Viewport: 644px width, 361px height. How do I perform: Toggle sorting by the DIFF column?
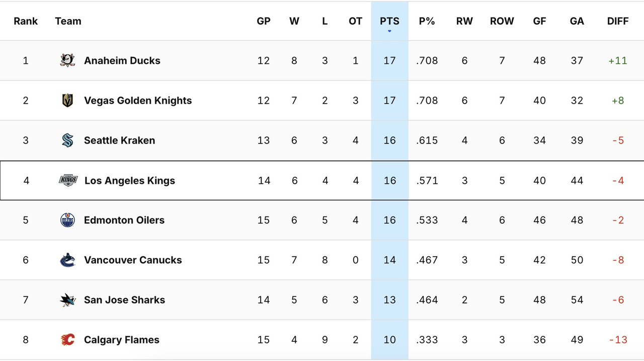pos(618,21)
